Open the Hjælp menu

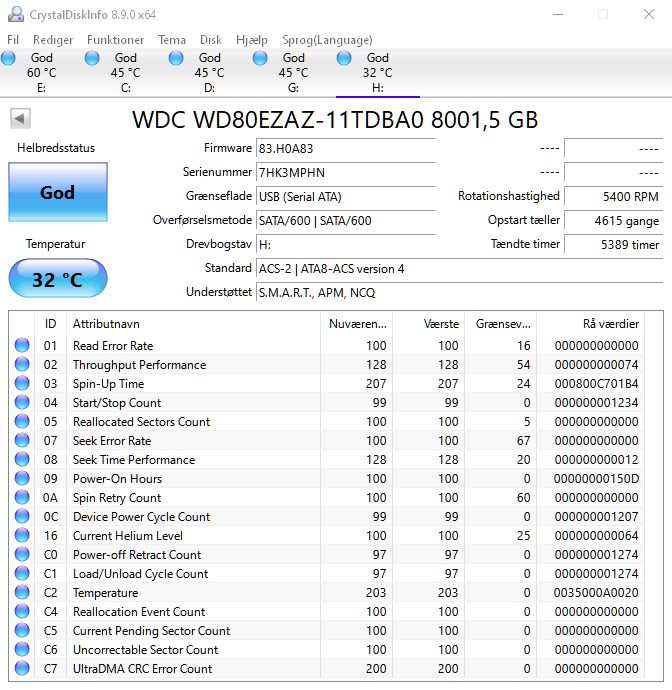pos(252,40)
